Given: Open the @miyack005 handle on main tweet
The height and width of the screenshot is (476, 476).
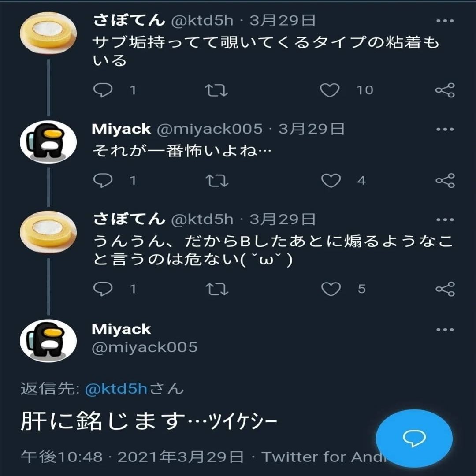Looking at the screenshot, I should tap(145, 347).
